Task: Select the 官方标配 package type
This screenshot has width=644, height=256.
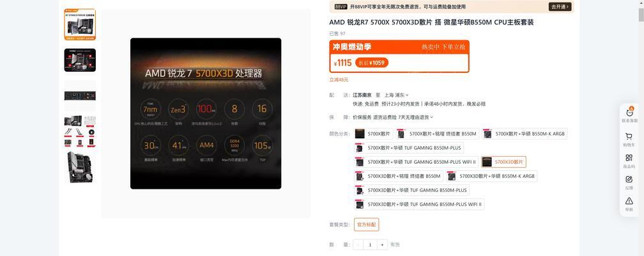Action: [366, 225]
